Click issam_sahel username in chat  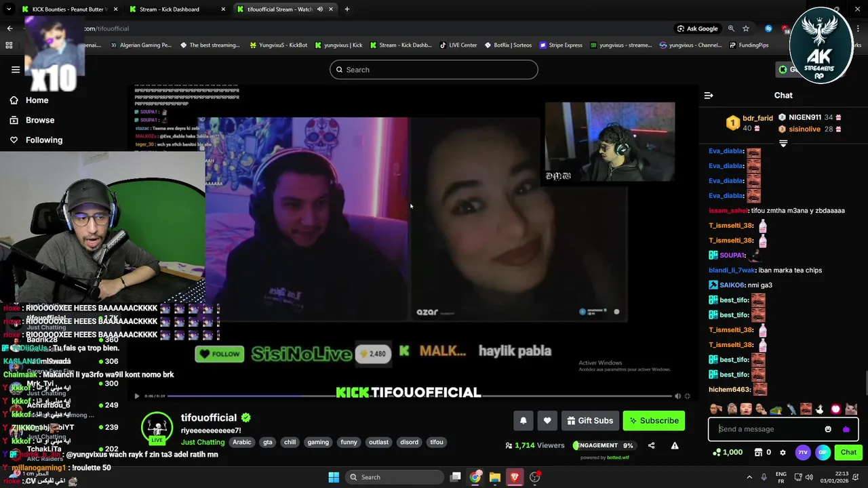point(728,211)
